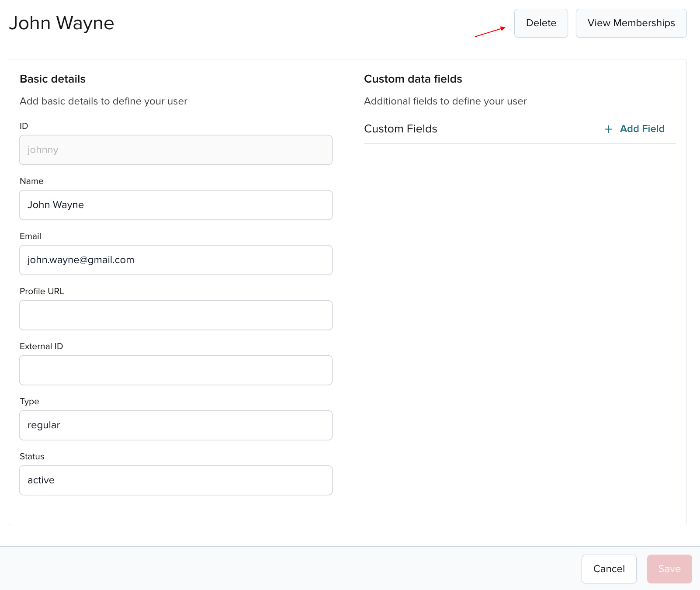700x590 pixels.
Task: Click the empty External ID input
Action: 176,370
